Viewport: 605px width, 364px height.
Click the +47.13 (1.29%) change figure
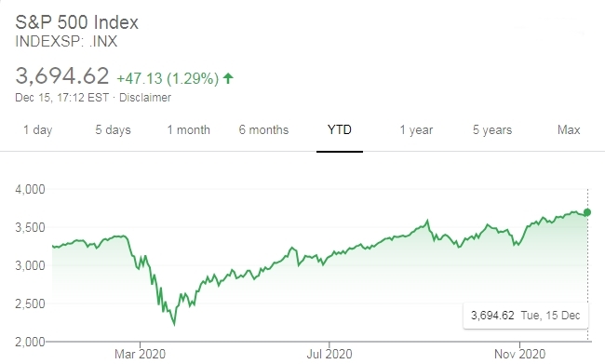point(168,78)
